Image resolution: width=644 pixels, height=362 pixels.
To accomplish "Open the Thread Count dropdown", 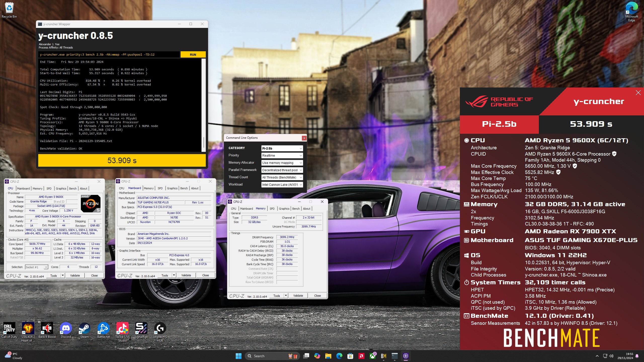I will tap(282, 177).
